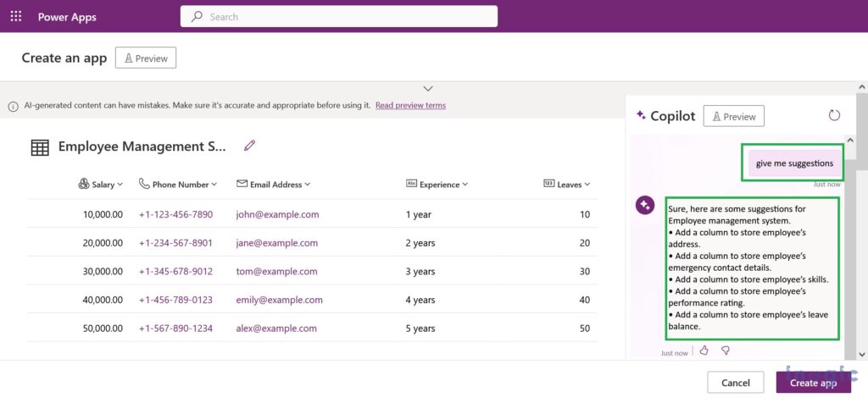Screen dimensions: 868x403
Task: Click the Copilot avatar beside the reply
Action: click(645, 205)
